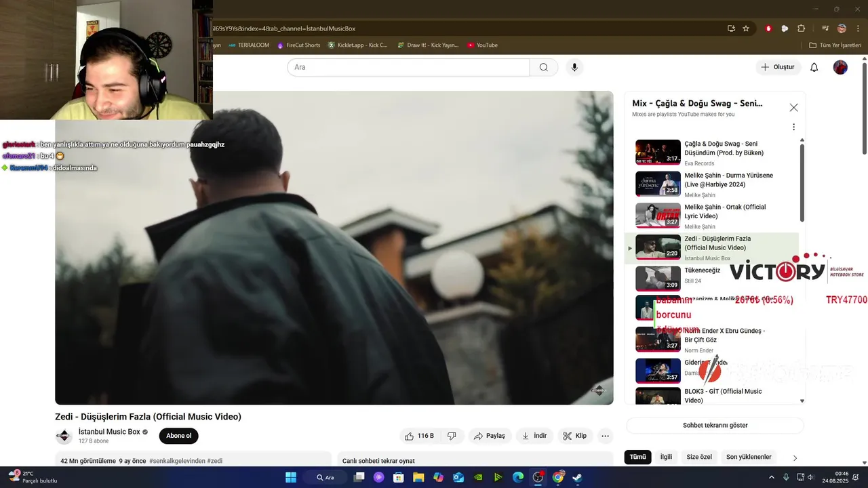Click the Abone ol subscribe button
Viewport: 868px width, 488px height.
179,436
